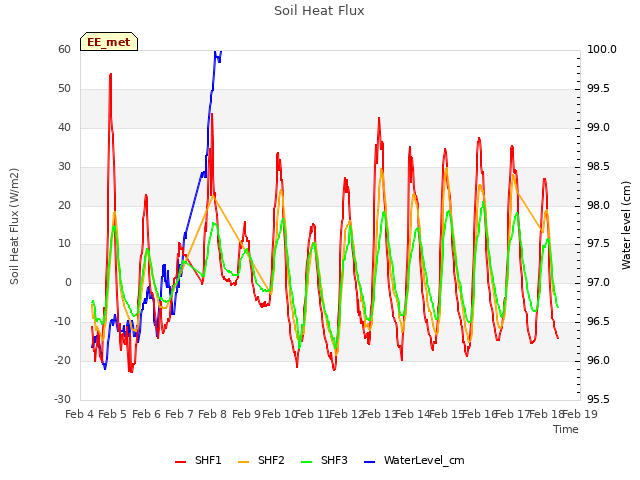Click the 97.5 tick on right axis
Image resolution: width=640 pixels, height=480 pixels.
tap(598, 244)
